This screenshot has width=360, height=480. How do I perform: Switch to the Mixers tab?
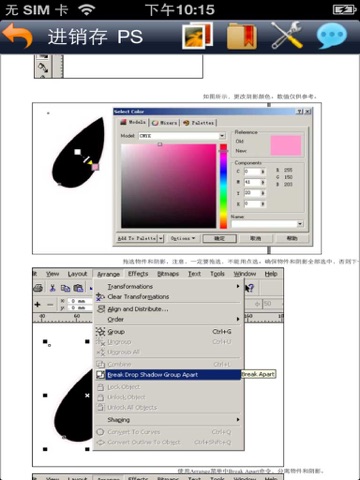(165, 123)
